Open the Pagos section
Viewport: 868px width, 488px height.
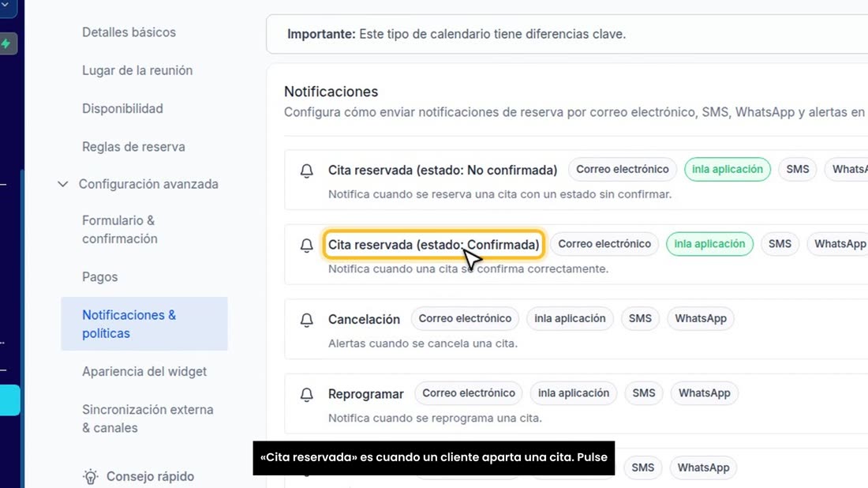point(99,277)
